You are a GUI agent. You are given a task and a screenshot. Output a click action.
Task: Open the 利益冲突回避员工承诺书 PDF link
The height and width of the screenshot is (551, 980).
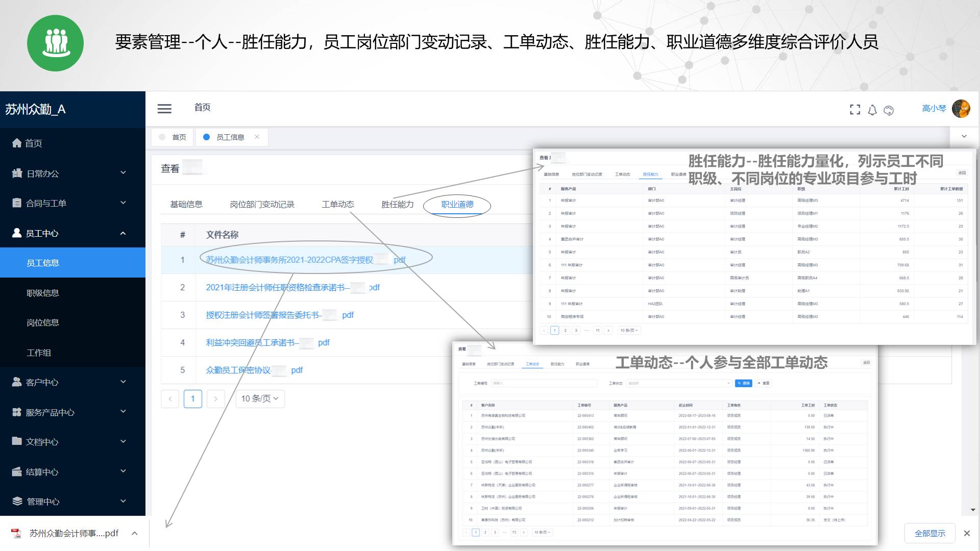[x=267, y=343]
